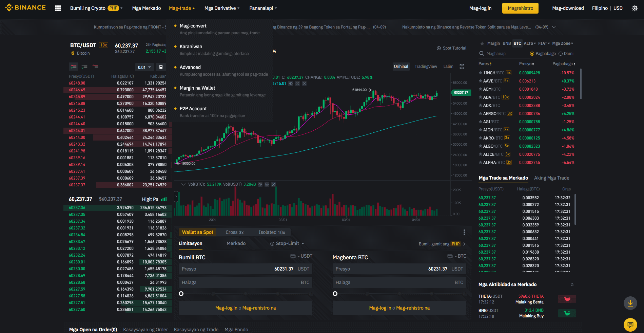
Task: Click the Magbenta BTC Presyo field
Action: click(399, 269)
